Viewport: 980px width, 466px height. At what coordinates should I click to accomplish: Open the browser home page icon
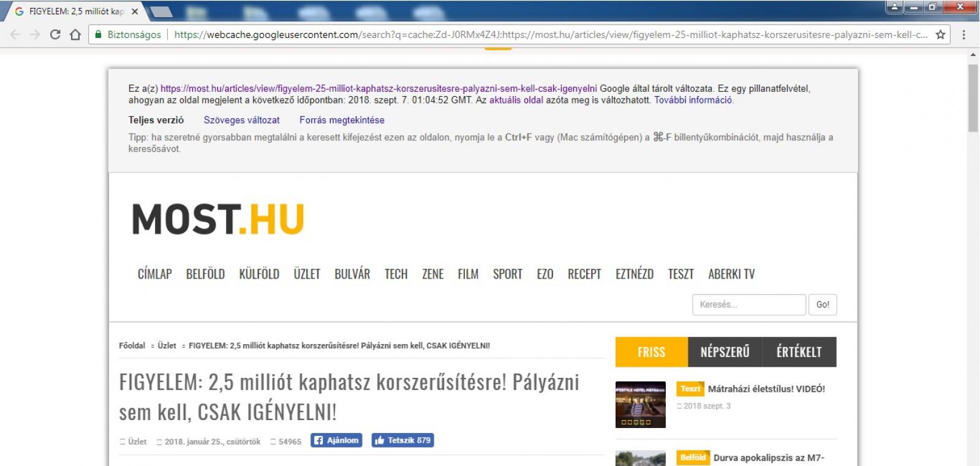[x=75, y=35]
